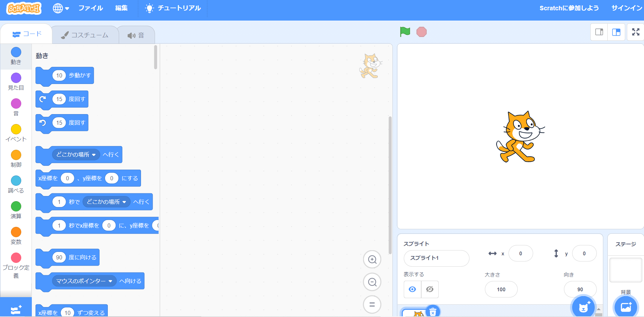Image resolution: width=644 pixels, height=317 pixels.
Task: Click サインイン sign in
Action: point(627,8)
